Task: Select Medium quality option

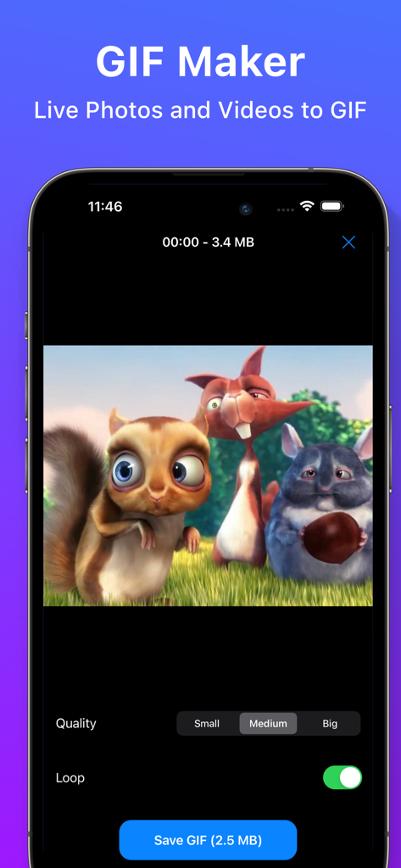Action: point(268,724)
